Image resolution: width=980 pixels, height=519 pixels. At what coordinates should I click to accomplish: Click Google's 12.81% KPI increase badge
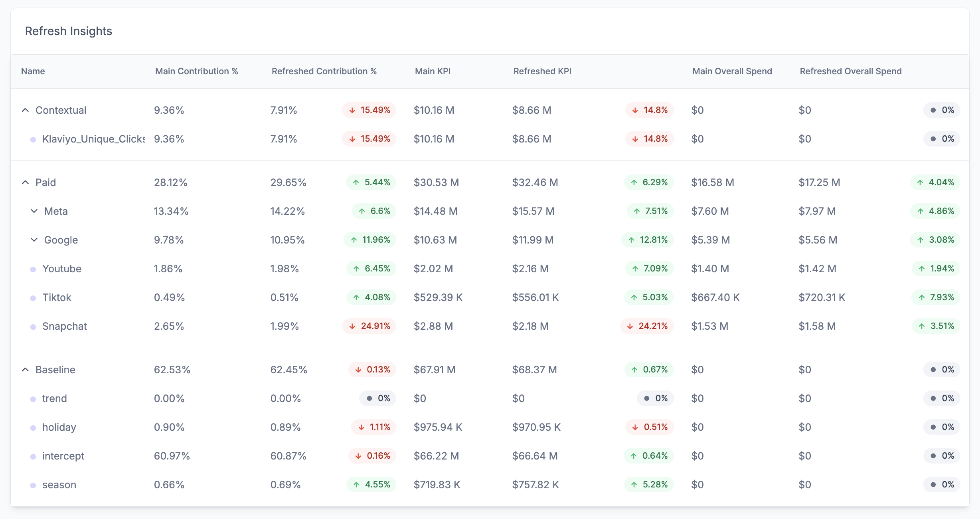tap(648, 240)
